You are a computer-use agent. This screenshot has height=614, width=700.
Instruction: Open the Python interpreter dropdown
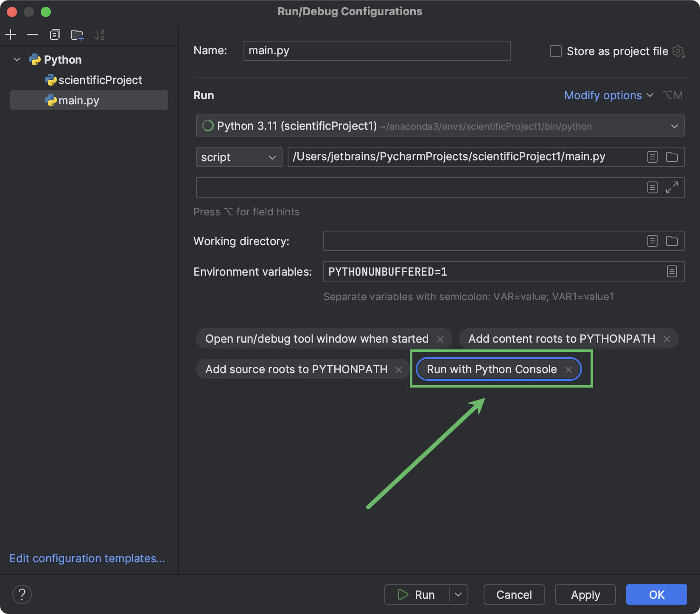(675, 126)
